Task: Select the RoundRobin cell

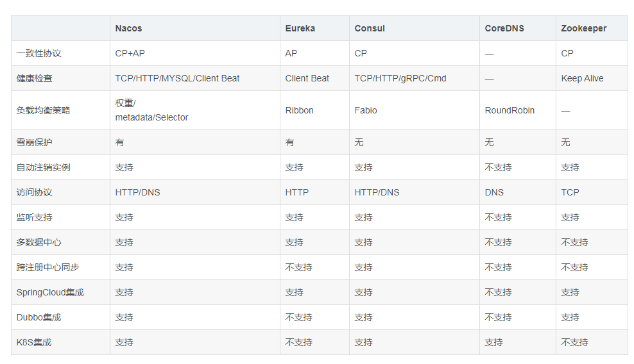Action: 510,110
